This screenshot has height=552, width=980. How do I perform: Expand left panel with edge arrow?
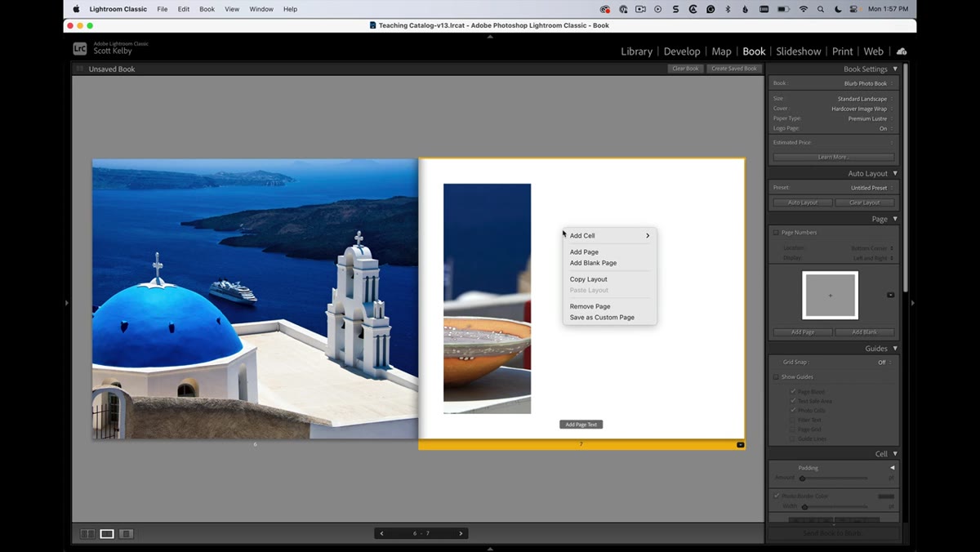tap(67, 303)
